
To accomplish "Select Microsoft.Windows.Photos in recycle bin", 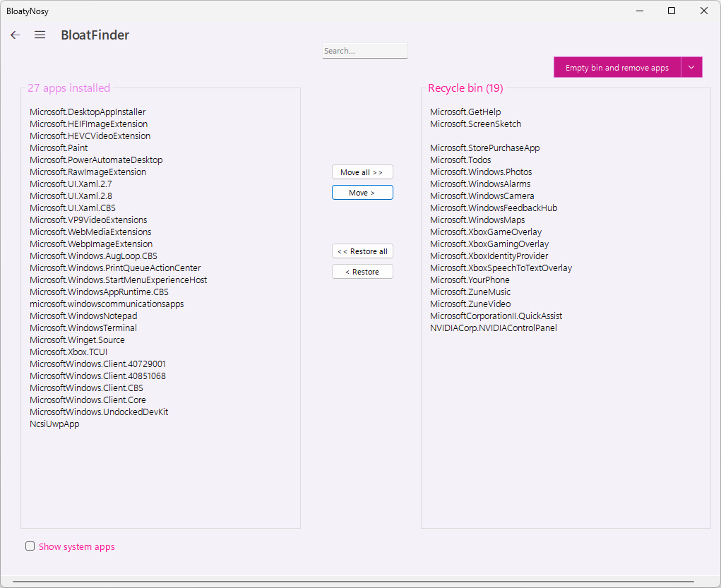I will point(481,172).
